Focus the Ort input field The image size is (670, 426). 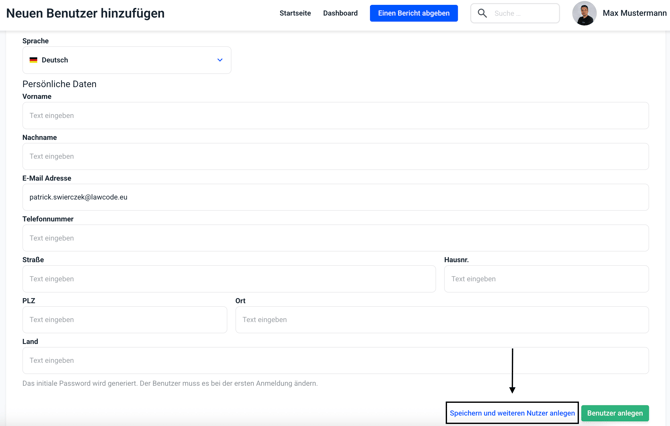441,320
